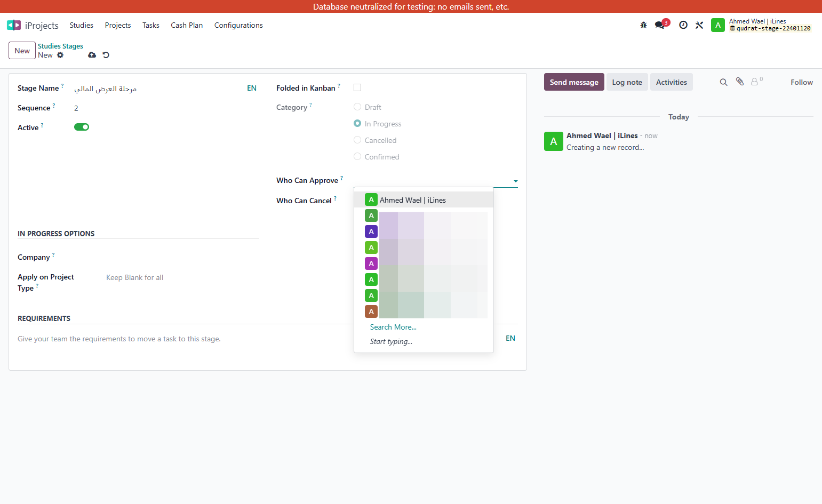Show followers via the person icon
The image size is (822, 504).
tap(754, 82)
